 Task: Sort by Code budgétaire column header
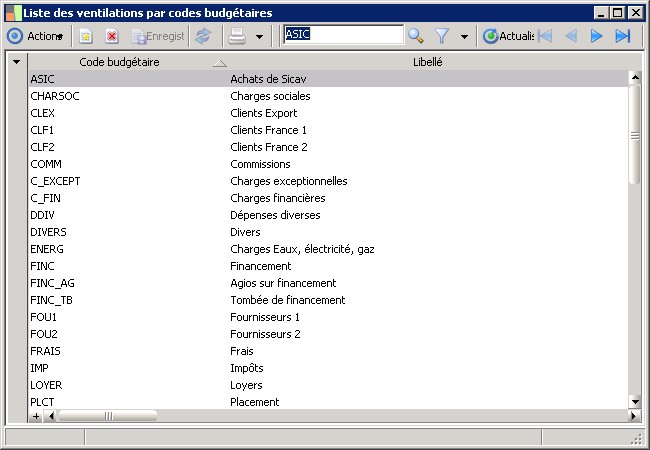coord(120,62)
